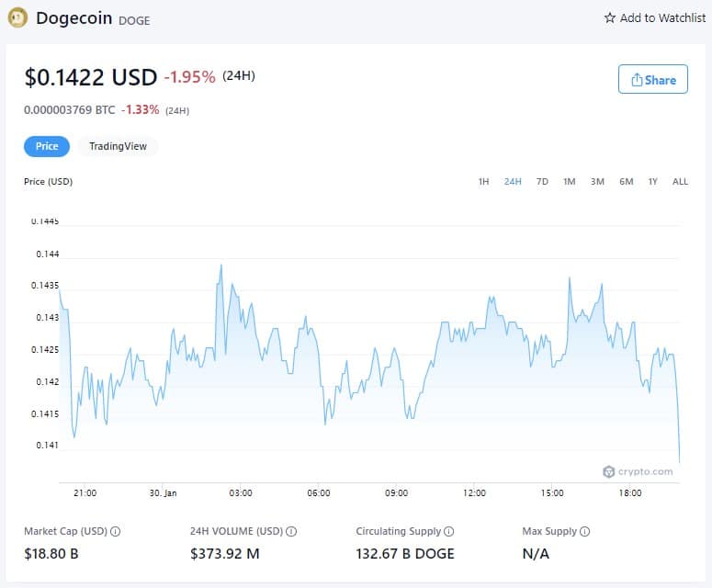Click the chart peak near 03:00

point(221,266)
